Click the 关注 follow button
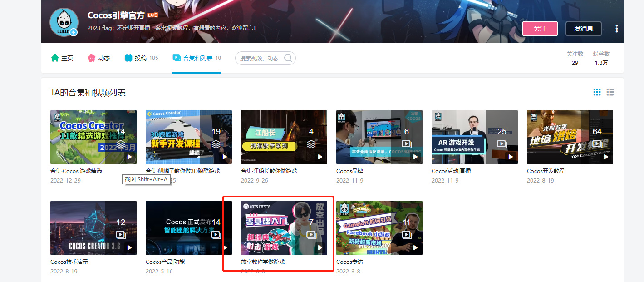This screenshot has height=282, width=644. [540, 29]
